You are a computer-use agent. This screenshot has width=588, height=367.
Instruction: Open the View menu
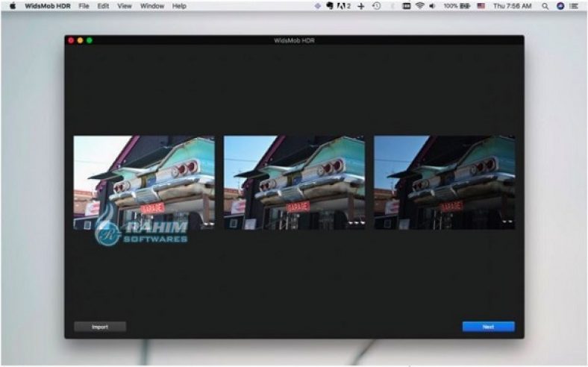tap(125, 6)
